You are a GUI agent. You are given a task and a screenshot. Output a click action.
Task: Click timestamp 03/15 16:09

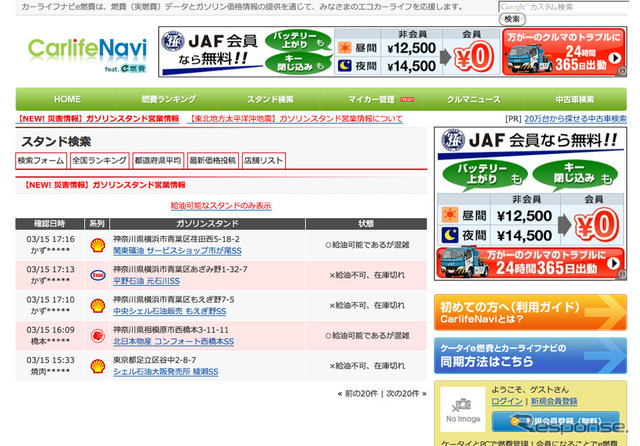(x=51, y=330)
